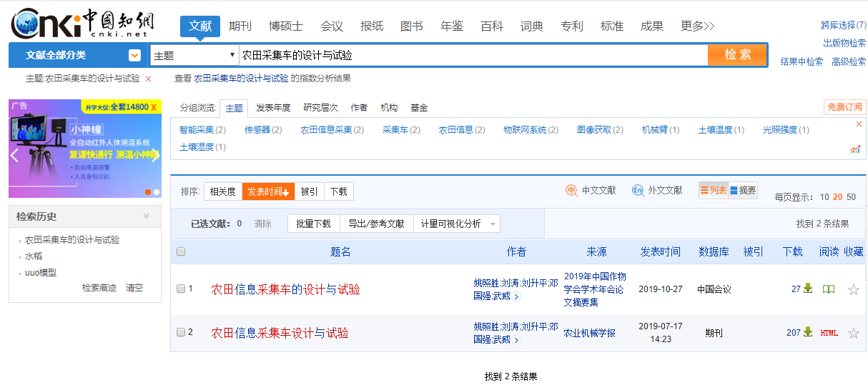This screenshot has width=868, height=385.
Task: Select the 文献 top tab
Action: coord(200,26)
